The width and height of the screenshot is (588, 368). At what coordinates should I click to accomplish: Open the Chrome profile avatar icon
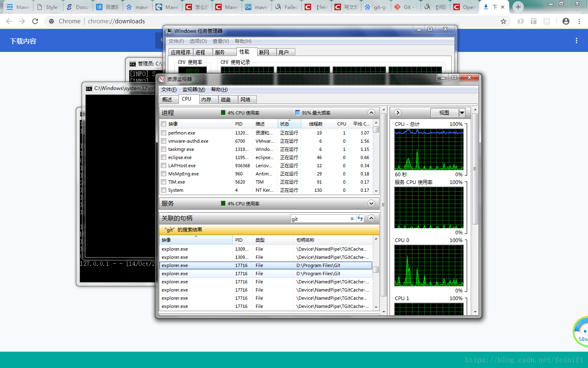click(566, 21)
